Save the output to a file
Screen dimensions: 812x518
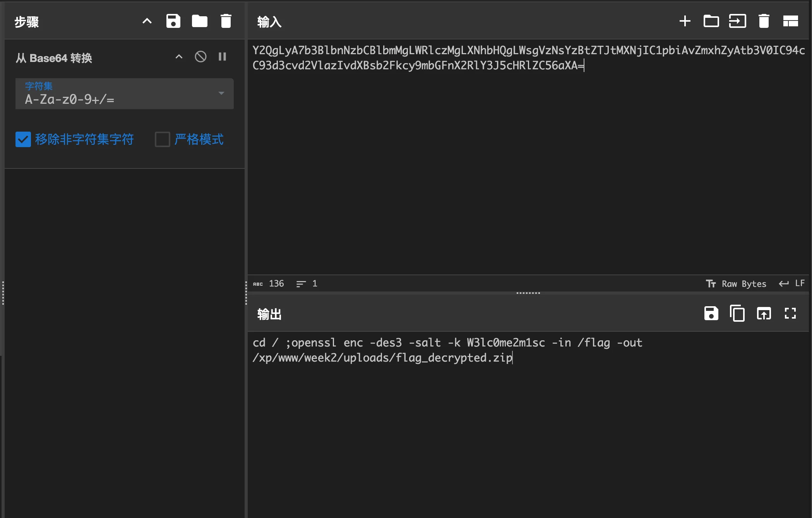click(x=711, y=314)
